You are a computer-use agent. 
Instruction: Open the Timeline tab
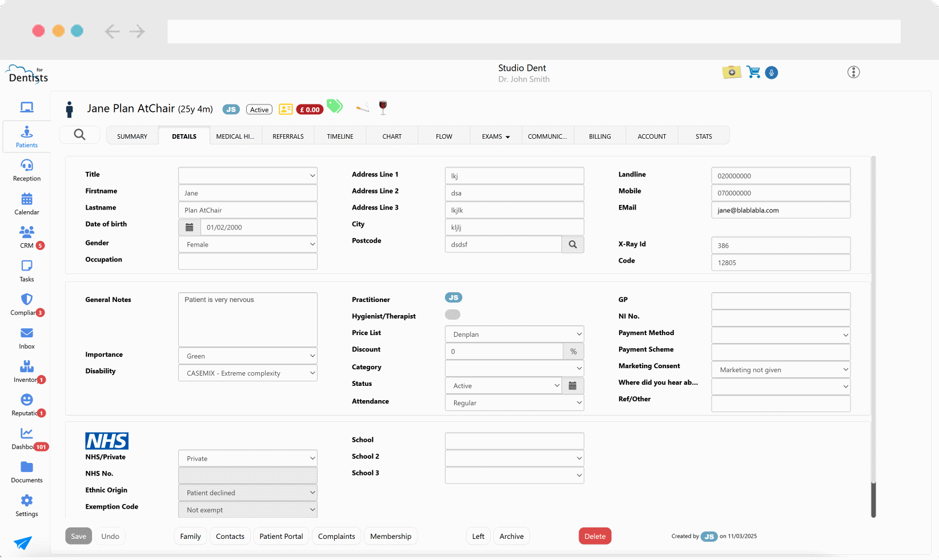(x=340, y=136)
